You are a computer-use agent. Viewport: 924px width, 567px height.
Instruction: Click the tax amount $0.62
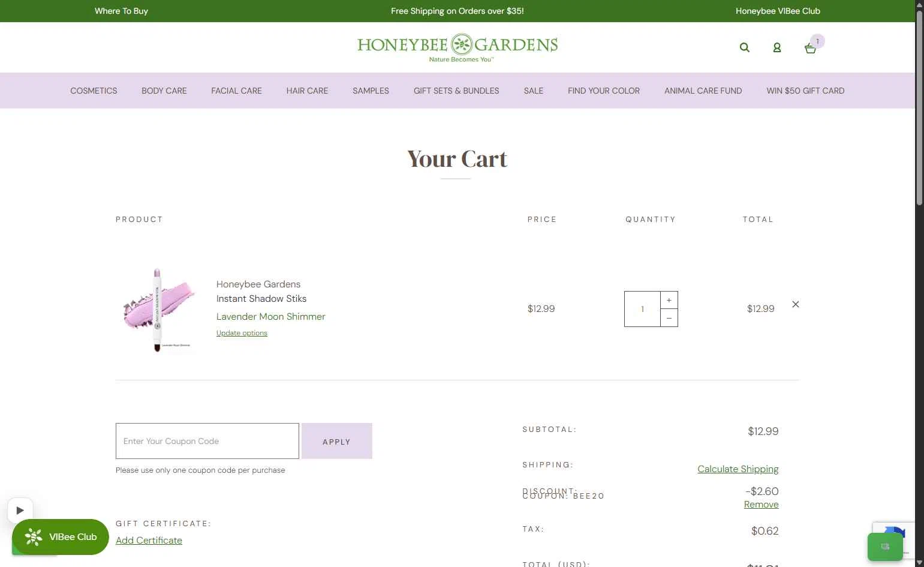point(765,531)
